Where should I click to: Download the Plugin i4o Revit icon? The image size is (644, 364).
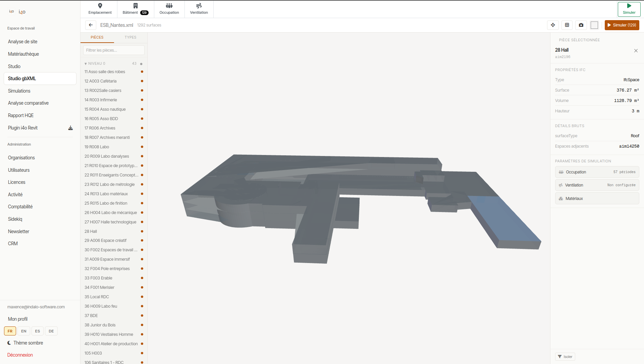[x=70, y=128]
